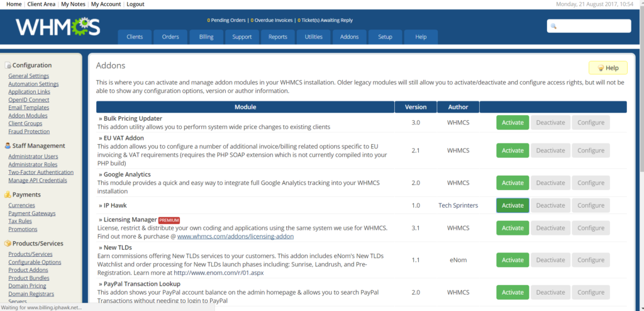Activate the IP Hawk addon
This screenshot has width=644, height=311.
(513, 205)
